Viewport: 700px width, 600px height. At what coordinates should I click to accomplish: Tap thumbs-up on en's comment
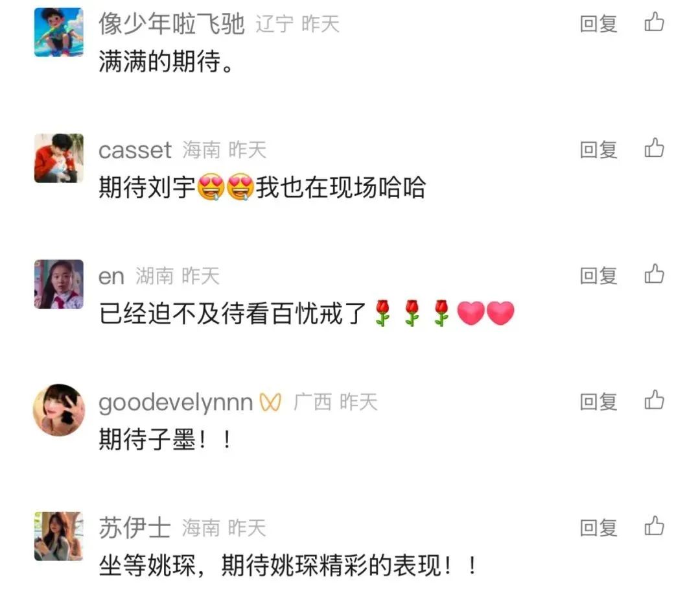tap(654, 274)
